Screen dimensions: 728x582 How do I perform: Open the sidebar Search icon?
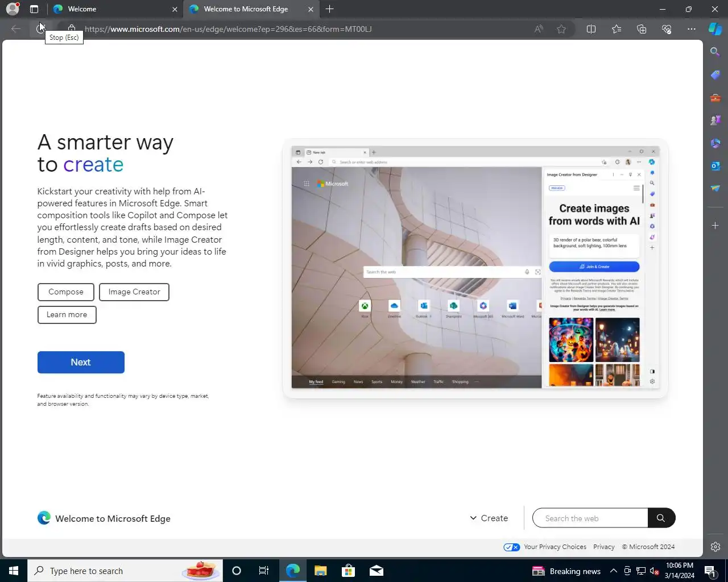[x=715, y=52]
